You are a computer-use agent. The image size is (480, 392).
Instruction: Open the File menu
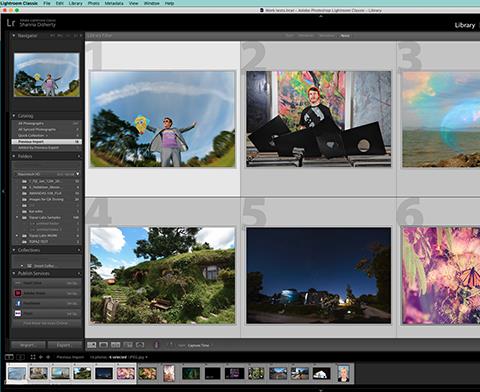click(47, 3)
